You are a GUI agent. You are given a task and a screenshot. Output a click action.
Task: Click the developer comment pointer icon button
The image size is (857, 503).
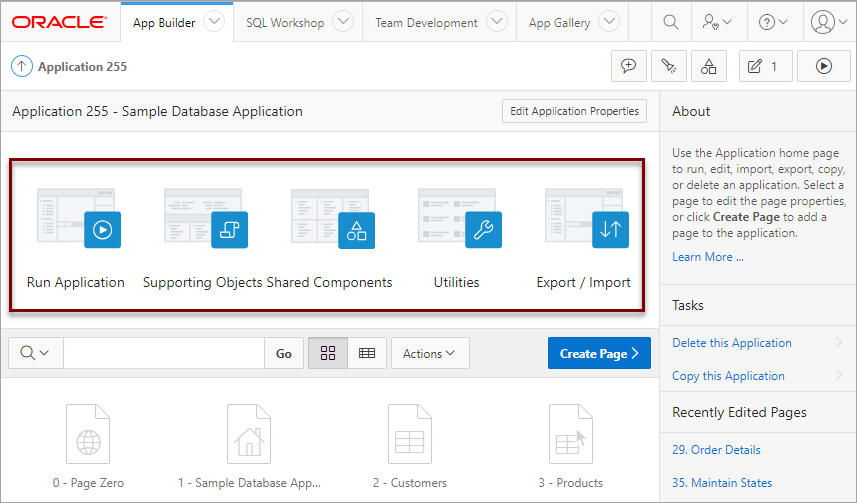point(668,66)
